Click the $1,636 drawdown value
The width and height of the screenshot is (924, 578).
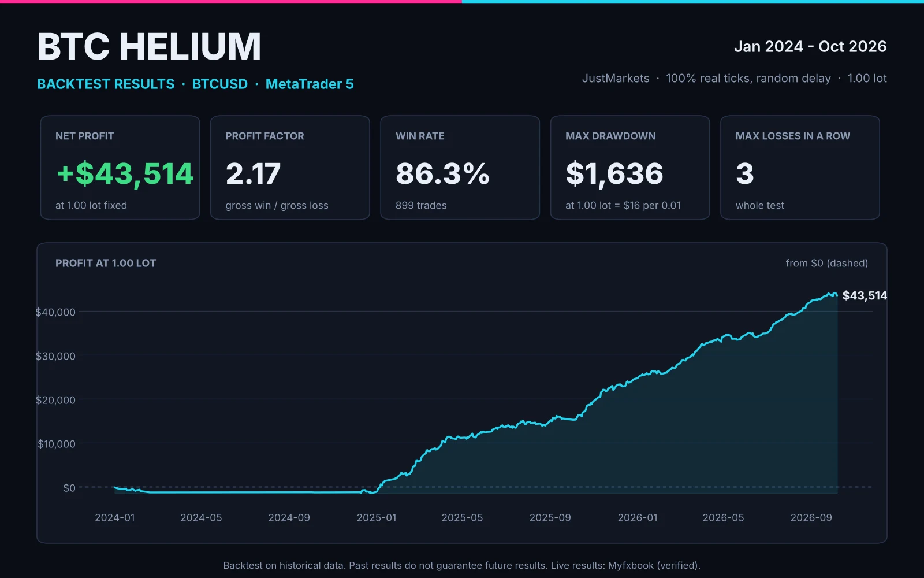(x=614, y=173)
